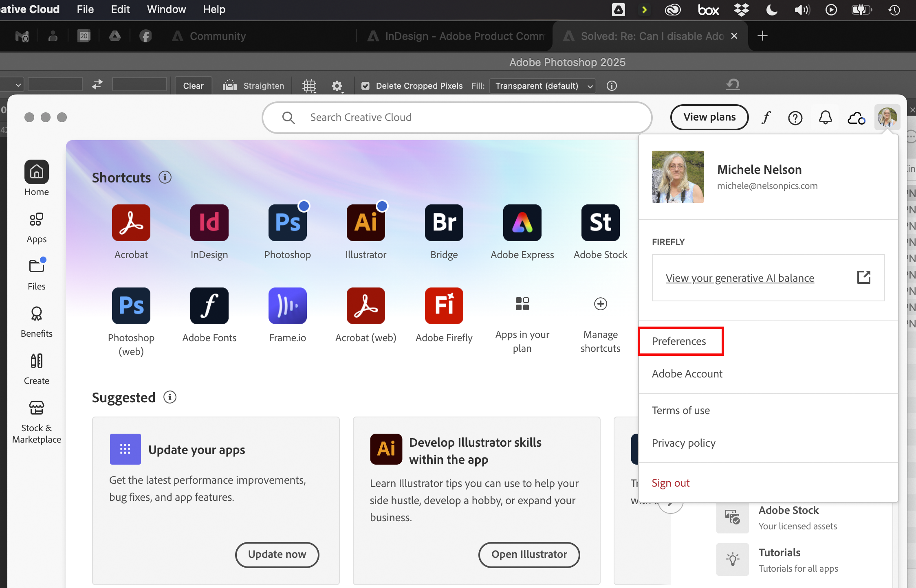Image resolution: width=916 pixels, height=588 pixels.
Task: Click the View plans button
Action: (x=709, y=117)
